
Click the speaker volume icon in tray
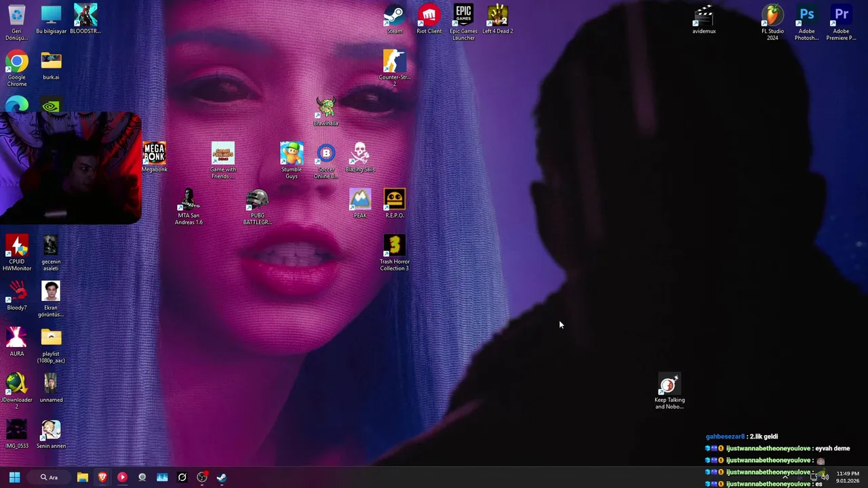(x=825, y=477)
